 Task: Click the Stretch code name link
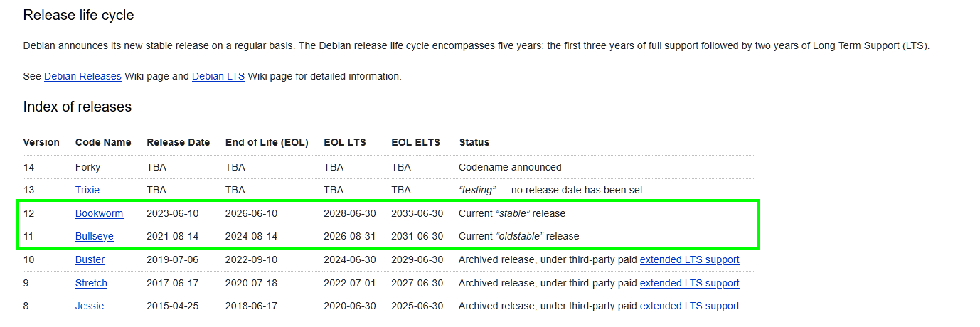91,283
